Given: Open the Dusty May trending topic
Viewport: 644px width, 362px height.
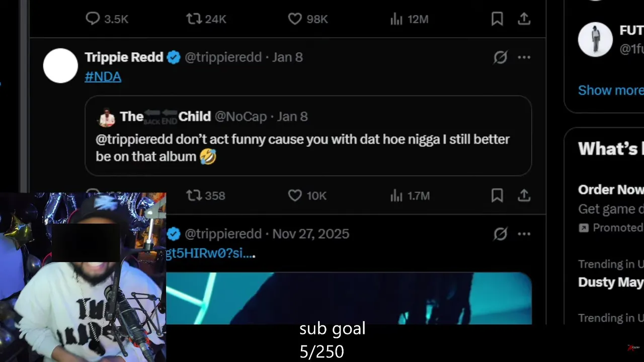Looking at the screenshot, I should tap(611, 282).
